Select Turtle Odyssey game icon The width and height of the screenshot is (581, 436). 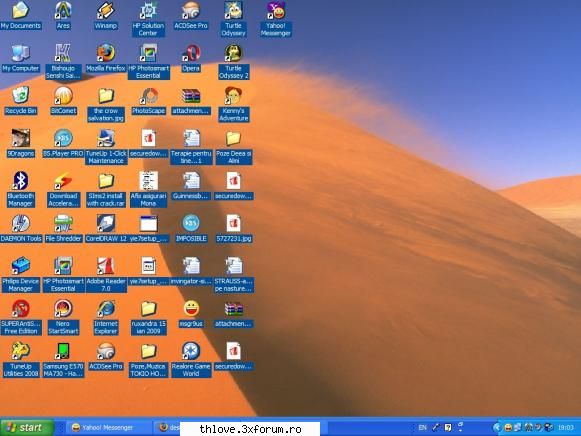(233, 19)
